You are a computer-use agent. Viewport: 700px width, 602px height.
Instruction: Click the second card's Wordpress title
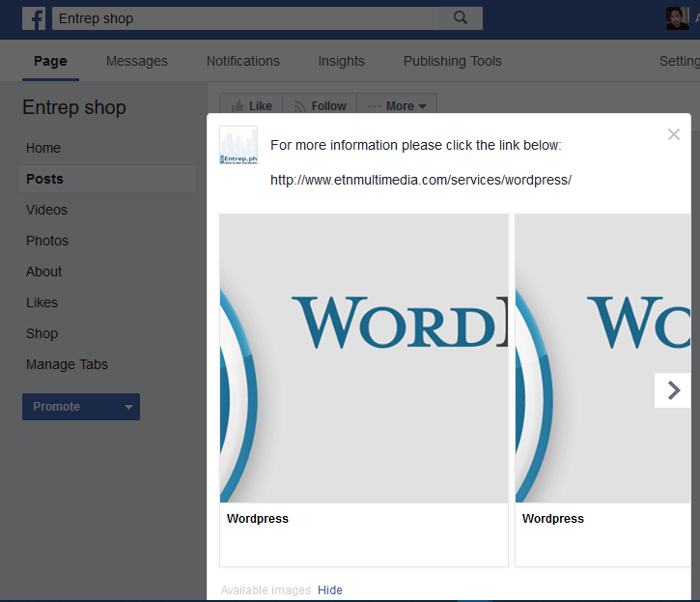click(x=553, y=519)
